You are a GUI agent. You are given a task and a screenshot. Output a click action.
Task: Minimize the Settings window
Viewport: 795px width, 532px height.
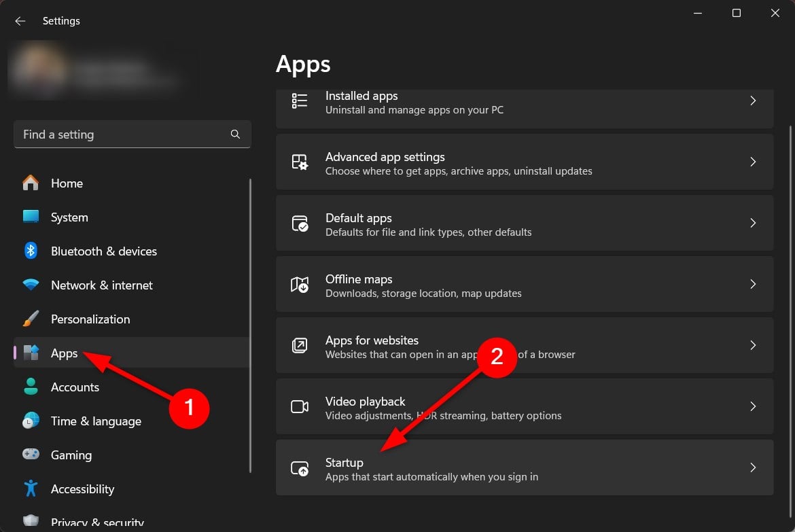[x=698, y=13]
